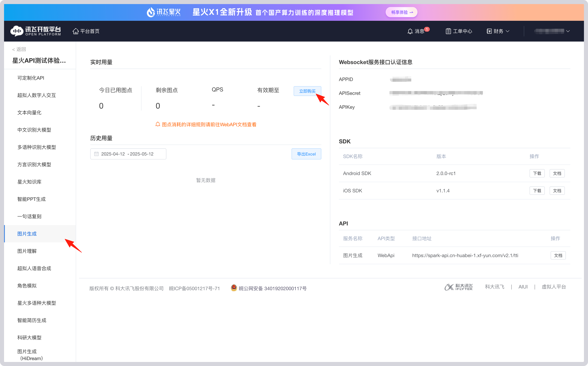
Task: Expand the 财务 dropdown menu
Action: pos(498,31)
